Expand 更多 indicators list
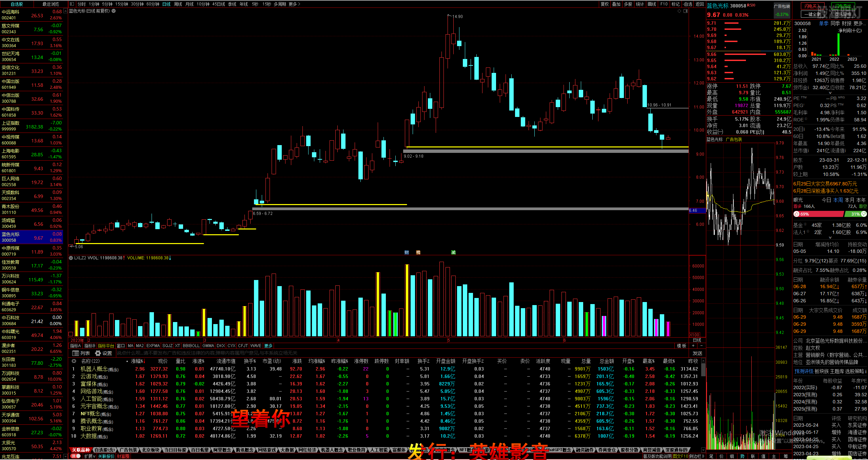Screen dimensions: 868x460 coord(269,346)
